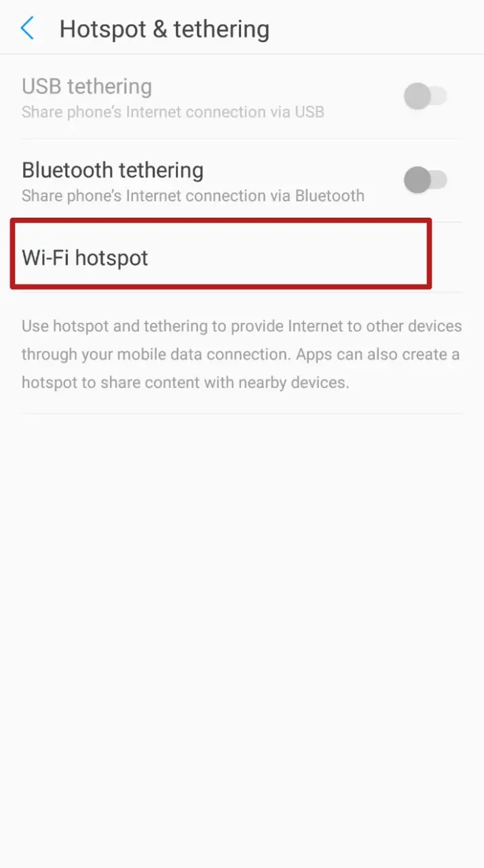This screenshot has width=484, height=868.
Task: Click the 'hotspot to share content with nearby devices' line
Action: pos(185,382)
